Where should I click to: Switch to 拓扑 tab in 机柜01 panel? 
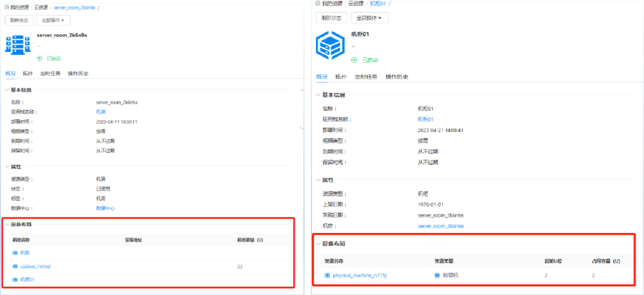pyautogui.click(x=341, y=77)
